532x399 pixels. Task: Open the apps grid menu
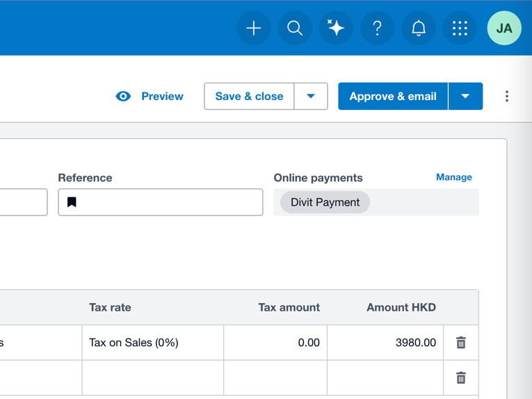(x=460, y=28)
